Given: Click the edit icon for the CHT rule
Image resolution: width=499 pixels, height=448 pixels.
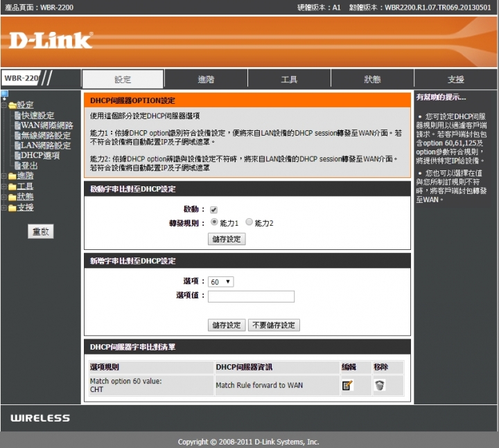Looking at the screenshot, I should click(x=347, y=385).
